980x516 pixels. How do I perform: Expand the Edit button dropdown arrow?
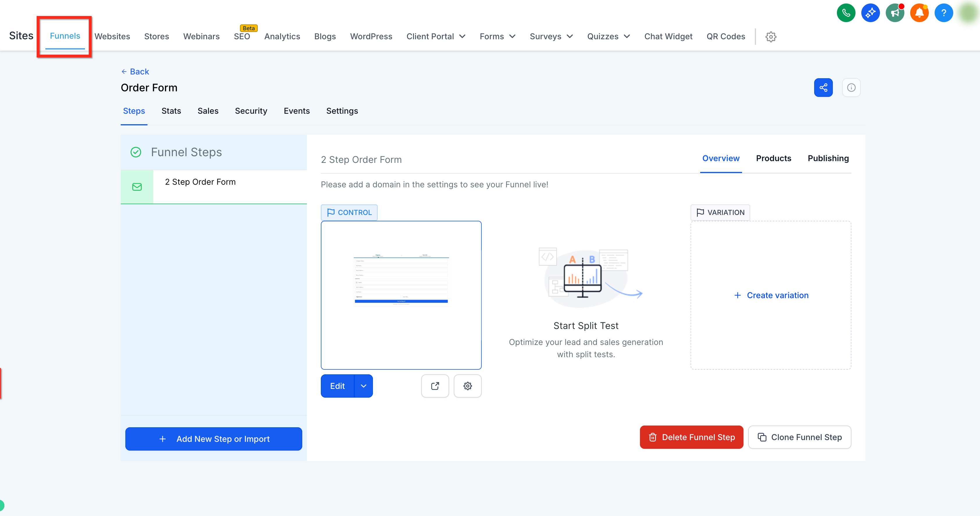tap(364, 386)
